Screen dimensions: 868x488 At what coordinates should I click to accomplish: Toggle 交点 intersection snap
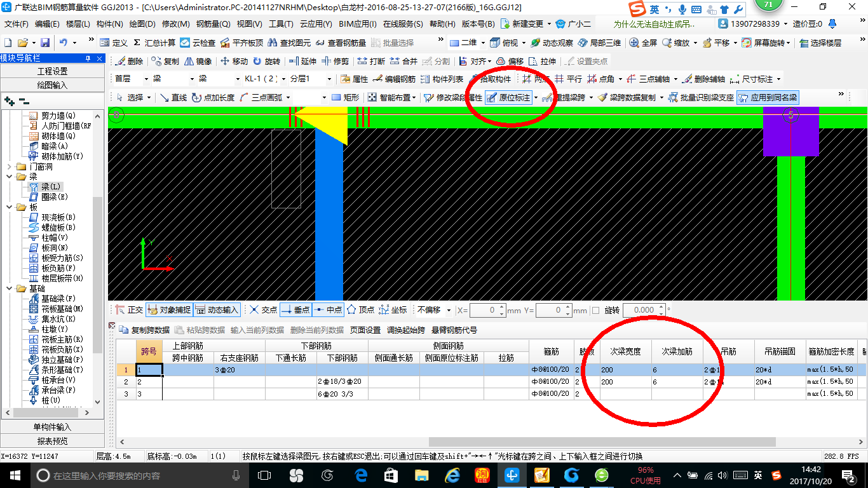[x=263, y=309]
